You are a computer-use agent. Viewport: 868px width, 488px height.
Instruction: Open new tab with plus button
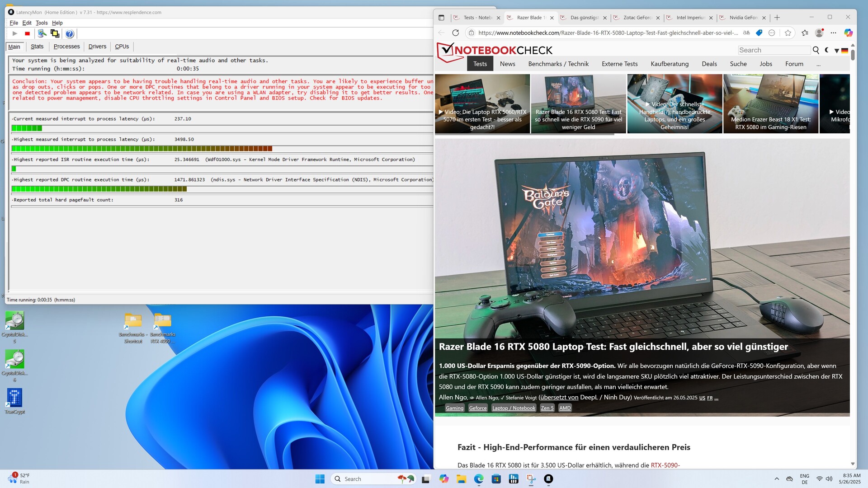(x=777, y=18)
